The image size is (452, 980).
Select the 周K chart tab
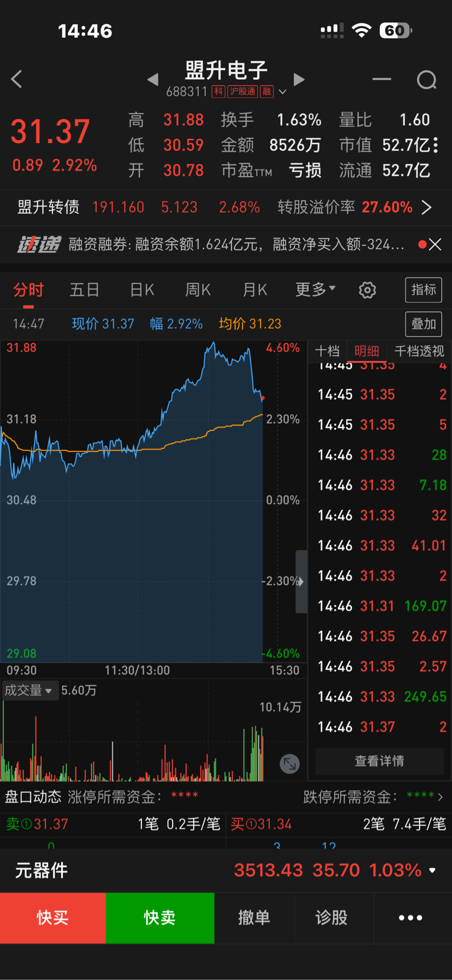tap(198, 290)
